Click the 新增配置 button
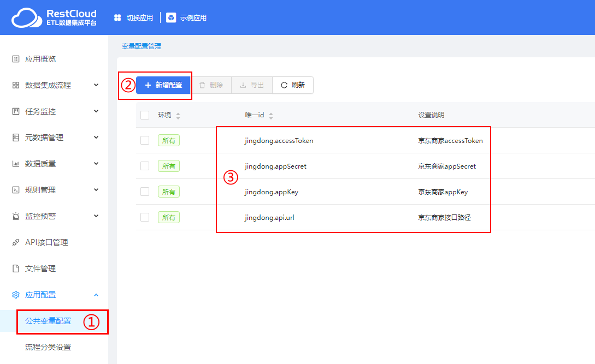Viewport: 595px width, 364px height. [163, 85]
